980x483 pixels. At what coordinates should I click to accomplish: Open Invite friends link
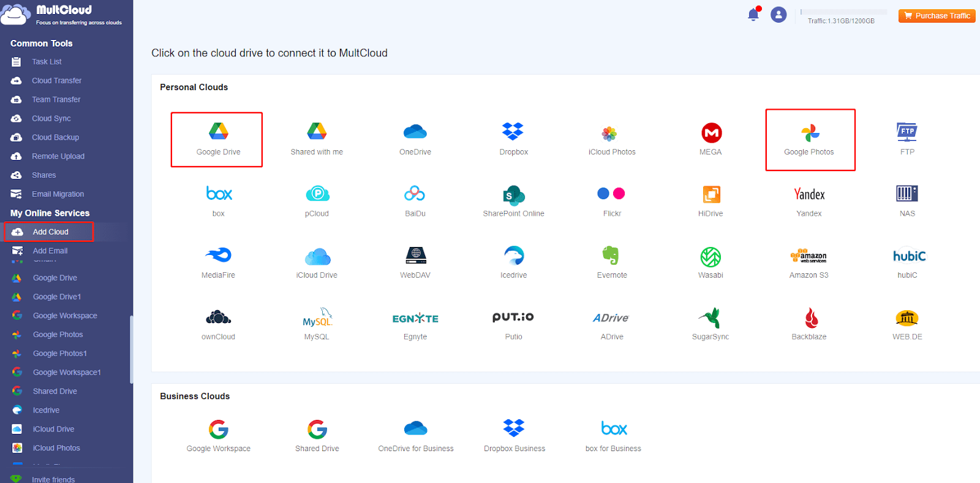pyautogui.click(x=53, y=479)
